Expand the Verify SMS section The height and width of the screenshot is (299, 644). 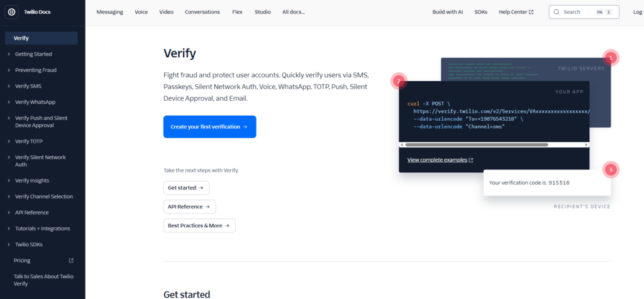click(x=9, y=86)
